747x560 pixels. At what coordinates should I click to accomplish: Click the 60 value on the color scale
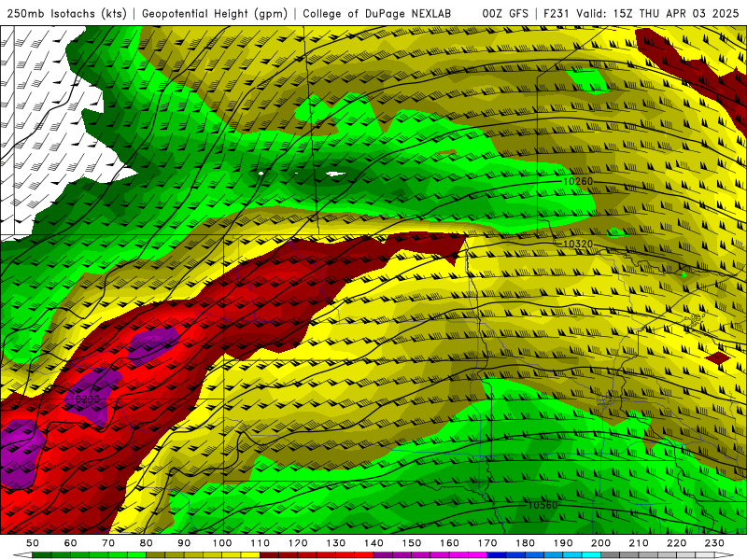(x=71, y=543)
